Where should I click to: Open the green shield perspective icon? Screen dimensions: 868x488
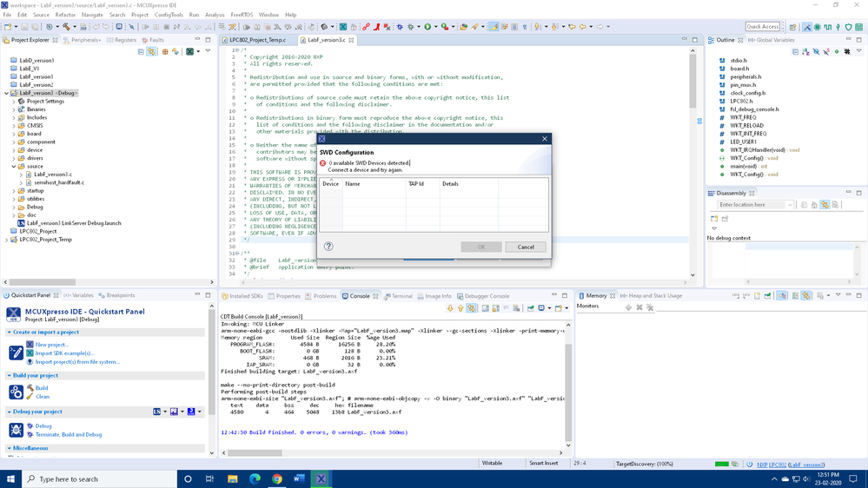(x=848, y=27)
